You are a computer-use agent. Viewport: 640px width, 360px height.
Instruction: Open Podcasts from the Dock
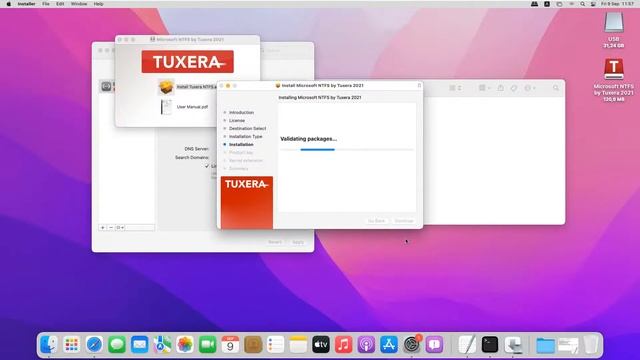click(x=366, y=345)
